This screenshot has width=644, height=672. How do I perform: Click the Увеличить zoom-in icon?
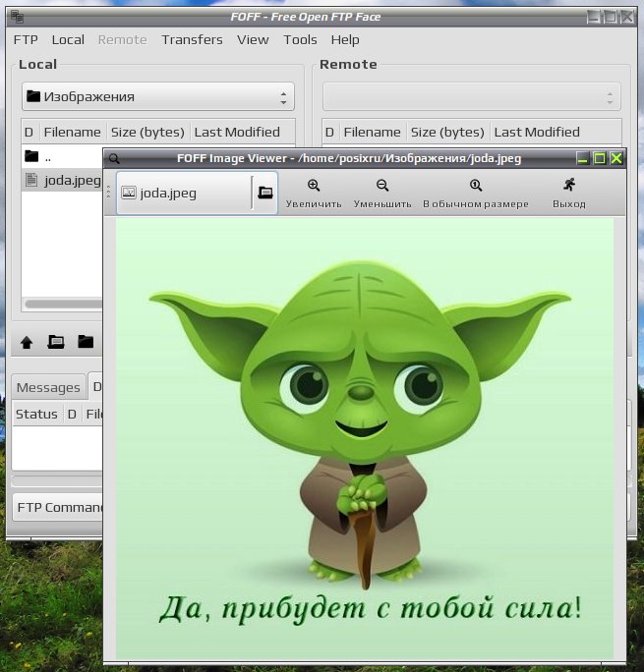[314, 186]
